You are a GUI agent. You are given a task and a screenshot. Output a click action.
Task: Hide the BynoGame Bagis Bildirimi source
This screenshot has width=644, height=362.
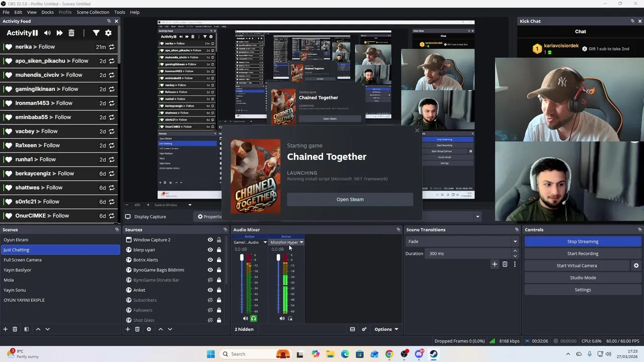pyautogui.click(x=210, y=270)
